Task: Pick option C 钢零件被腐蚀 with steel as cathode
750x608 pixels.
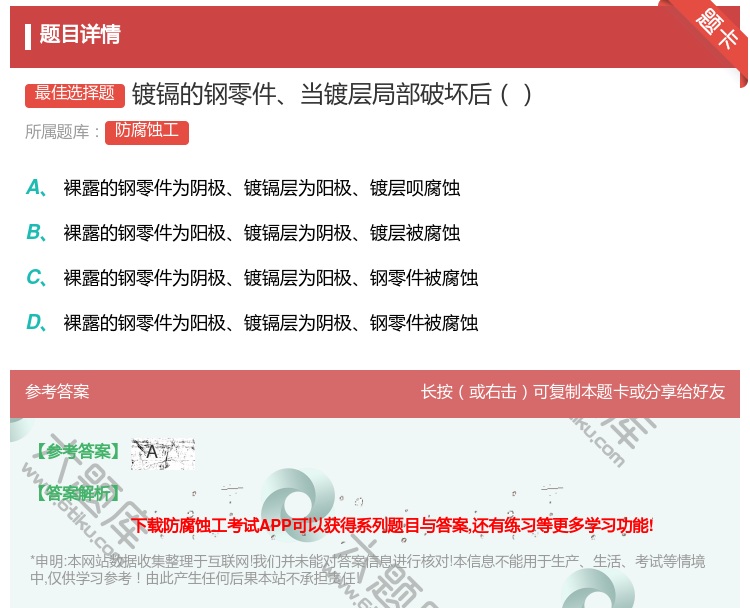Action: [x=252, y=277]
